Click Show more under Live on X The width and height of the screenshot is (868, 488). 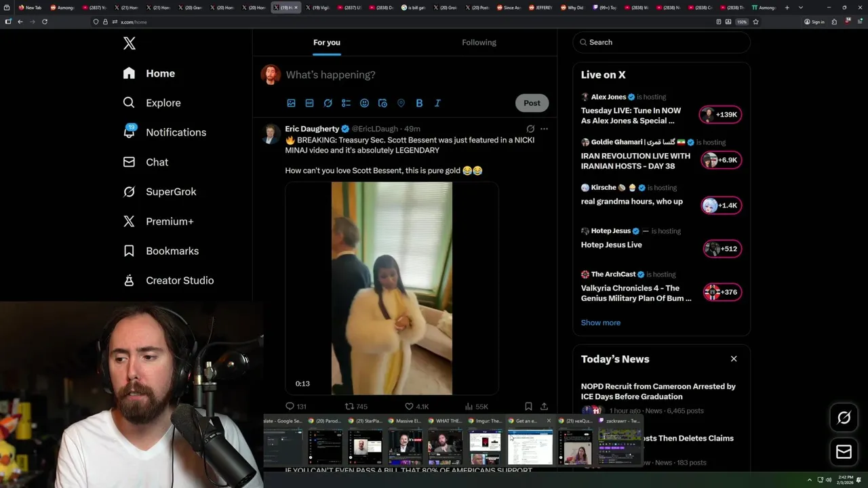coord(601,323)
